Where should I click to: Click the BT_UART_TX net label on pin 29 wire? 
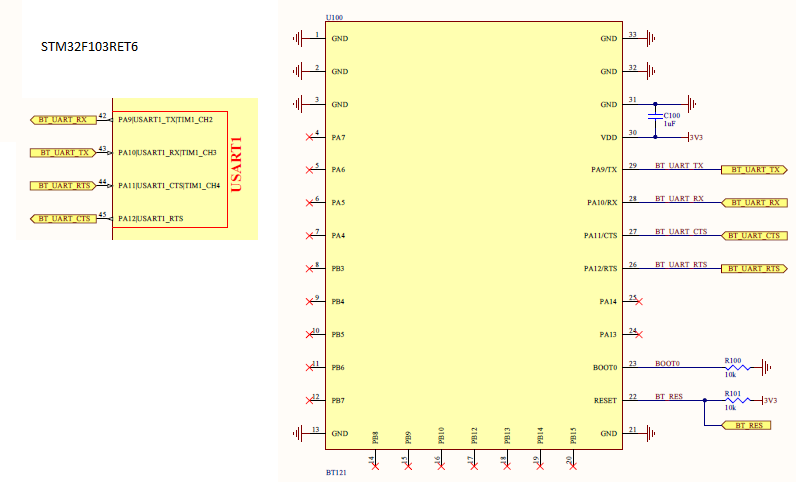click(x=679, y=166)
